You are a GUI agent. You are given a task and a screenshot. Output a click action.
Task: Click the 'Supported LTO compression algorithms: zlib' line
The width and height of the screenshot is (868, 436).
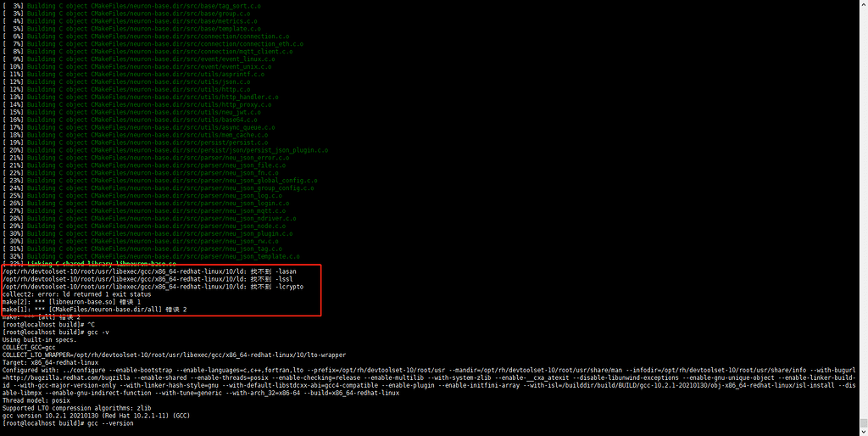[x=76, y=408]
